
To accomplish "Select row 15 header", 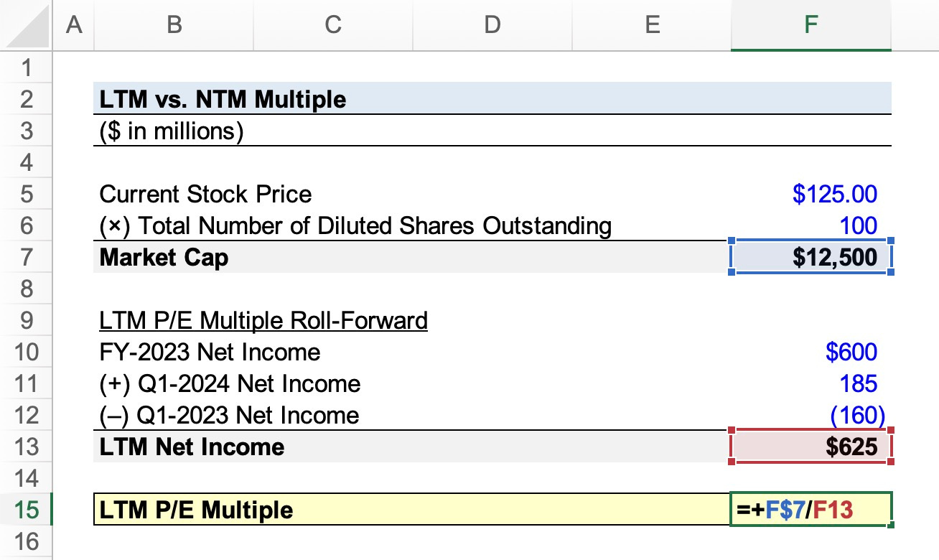I will [27, 510].
